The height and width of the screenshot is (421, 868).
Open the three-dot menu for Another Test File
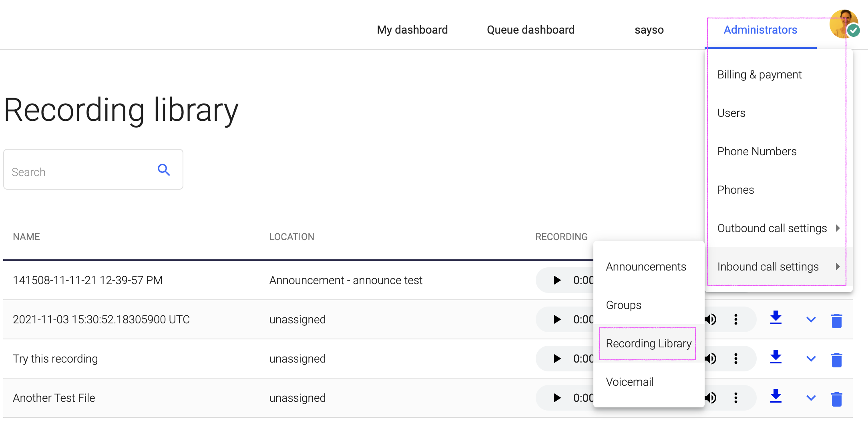pos(735,397)
